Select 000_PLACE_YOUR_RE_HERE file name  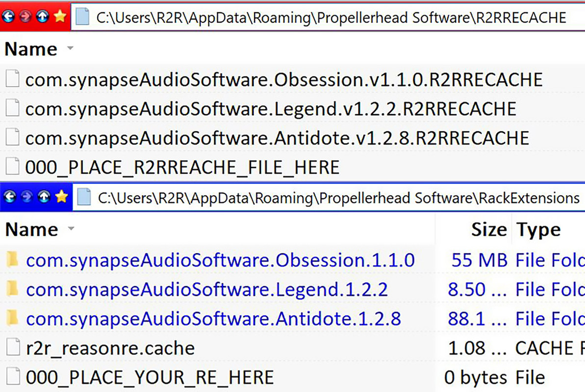coord(150,377)
